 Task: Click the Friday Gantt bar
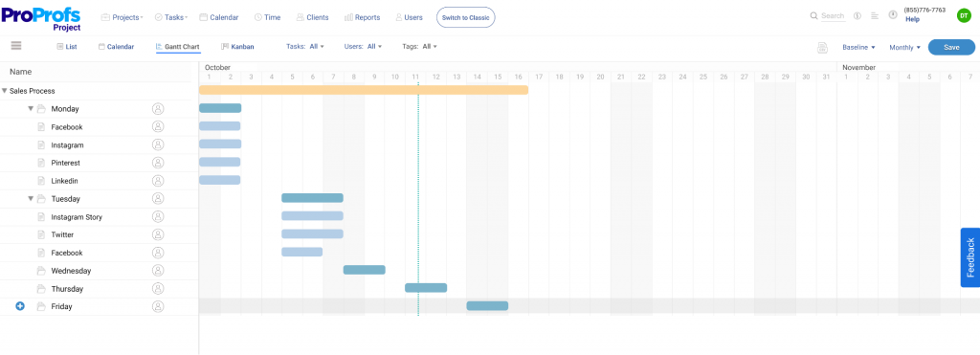tap(487, 306)
